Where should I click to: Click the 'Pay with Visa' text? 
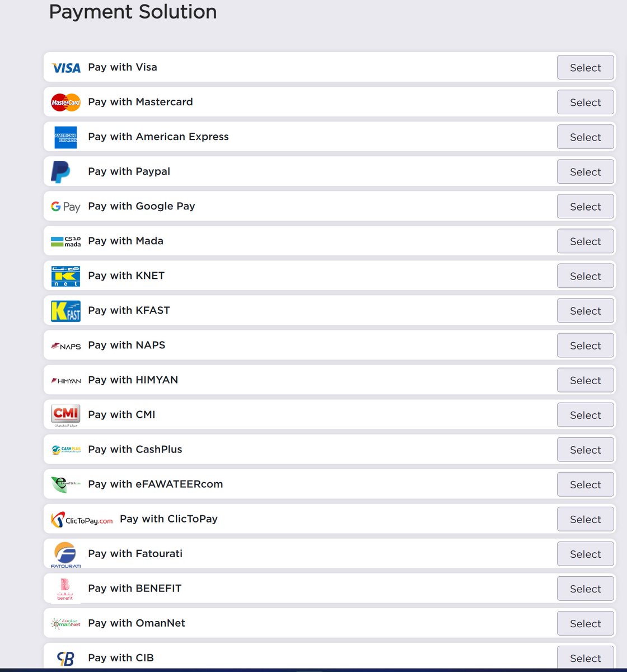(x=123, y=67)
